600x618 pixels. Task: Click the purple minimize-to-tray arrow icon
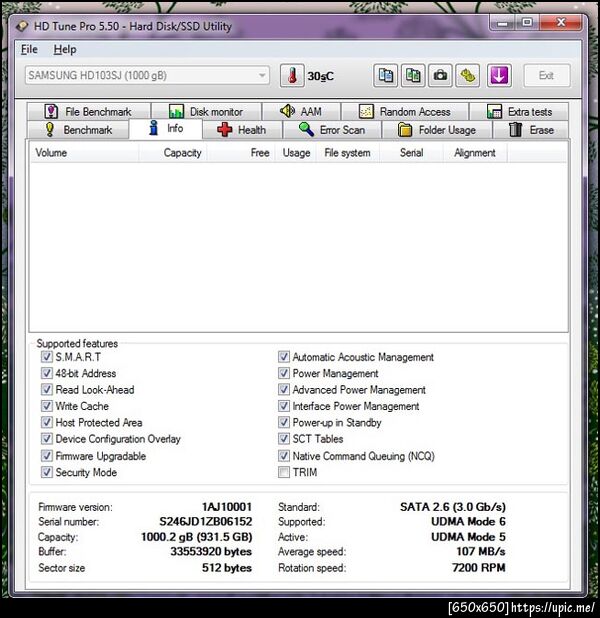click(499, 75)
